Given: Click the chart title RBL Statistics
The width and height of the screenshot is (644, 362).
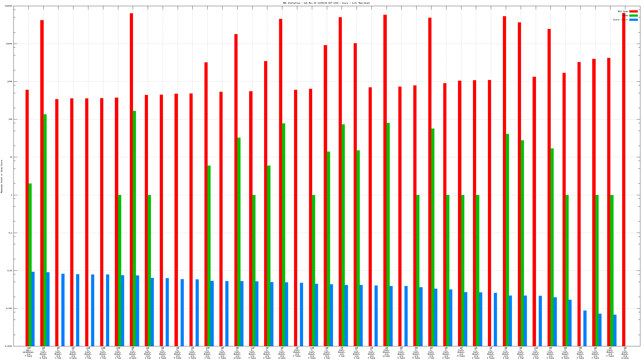Looking at the screenshot, I should point(326,3).
